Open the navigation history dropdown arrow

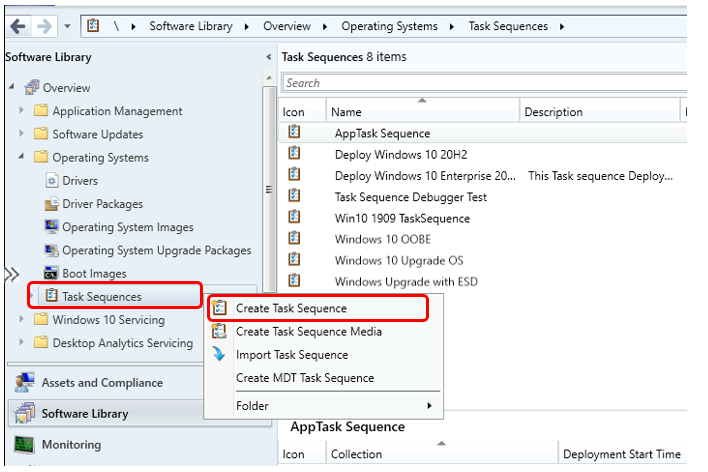point(67,26)
